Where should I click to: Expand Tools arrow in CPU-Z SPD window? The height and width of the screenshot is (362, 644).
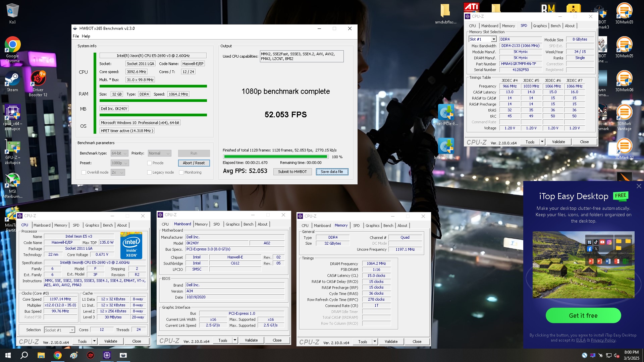[542, 142]
